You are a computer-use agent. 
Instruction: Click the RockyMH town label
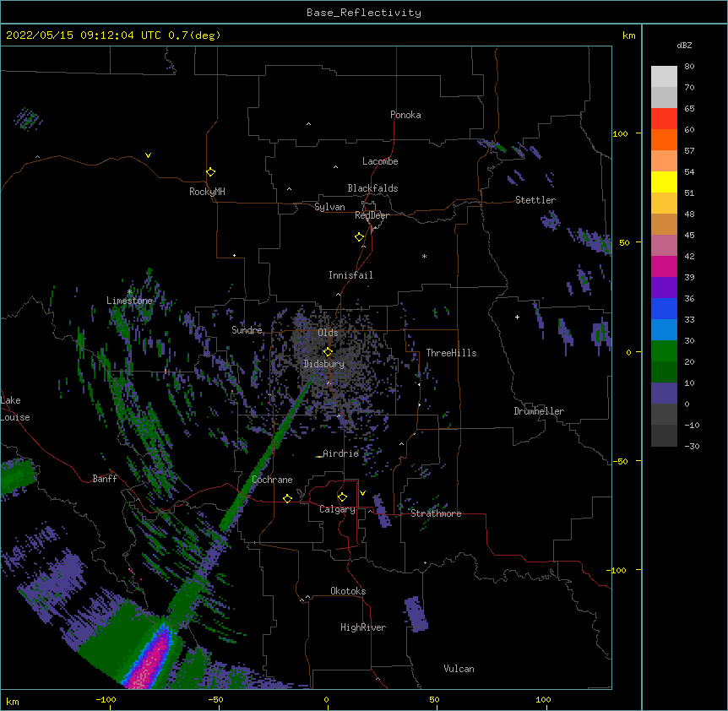[207, 192]
